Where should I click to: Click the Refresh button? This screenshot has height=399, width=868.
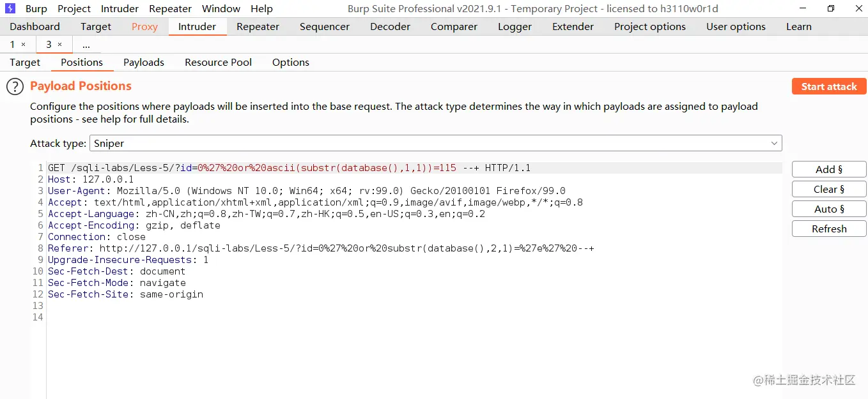829,229
